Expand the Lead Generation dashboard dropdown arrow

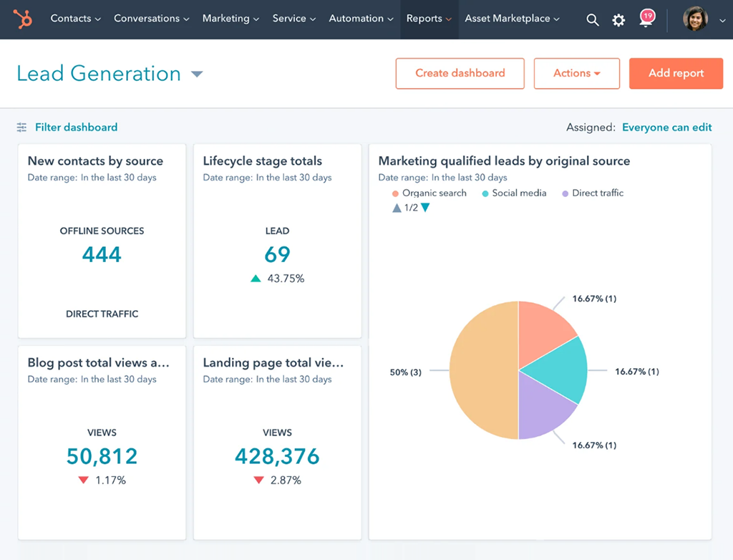[x=198, y=74]
